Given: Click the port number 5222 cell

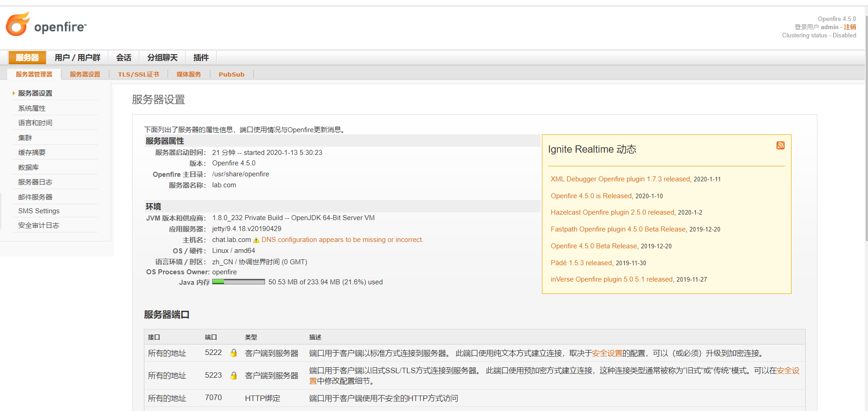Looking at the screenshot, I should point(213,353).
